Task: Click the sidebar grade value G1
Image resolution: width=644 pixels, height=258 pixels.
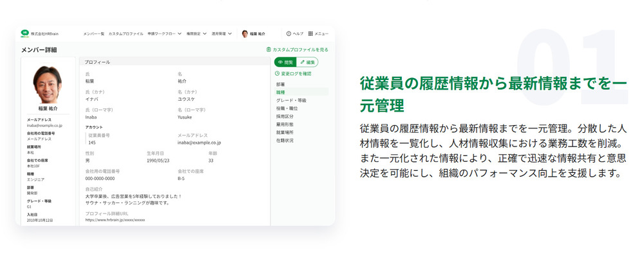Action: pos(29,206)
